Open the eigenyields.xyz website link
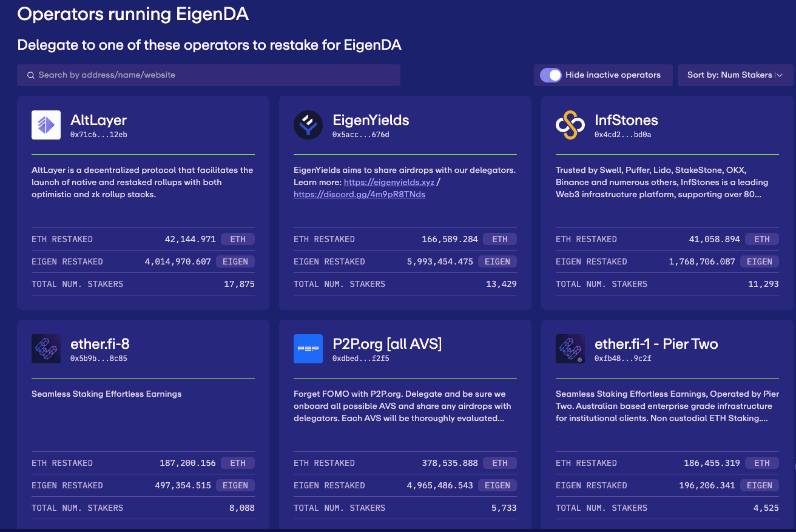The height and width of the screenshot is (532, 796). (x=389, y=182)
